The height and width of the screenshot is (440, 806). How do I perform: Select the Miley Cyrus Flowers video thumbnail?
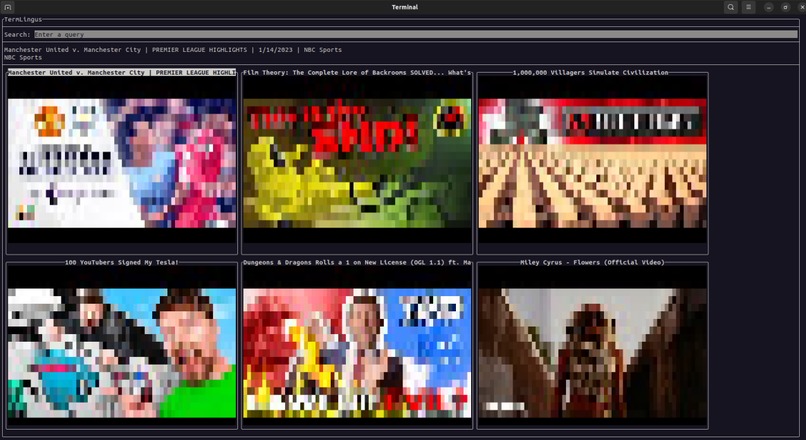(x=592, y=353)
